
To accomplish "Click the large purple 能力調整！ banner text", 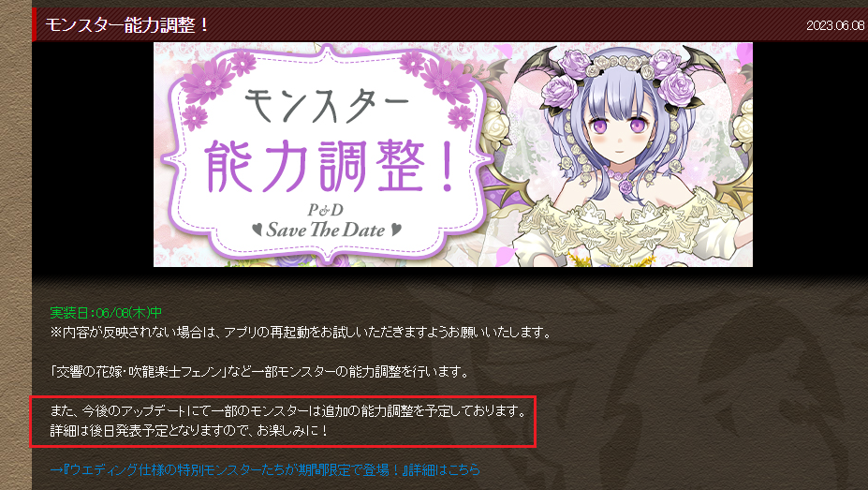I will tap(331, 166).
